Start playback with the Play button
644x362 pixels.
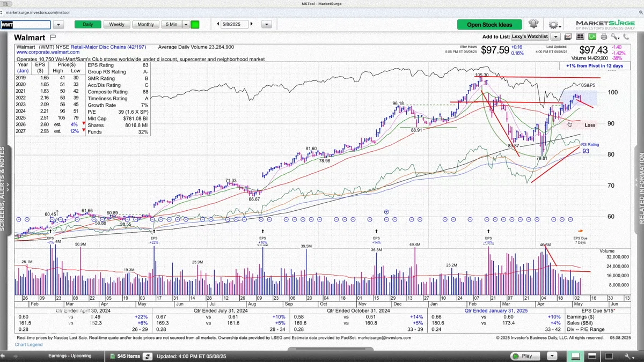point(526,356)
